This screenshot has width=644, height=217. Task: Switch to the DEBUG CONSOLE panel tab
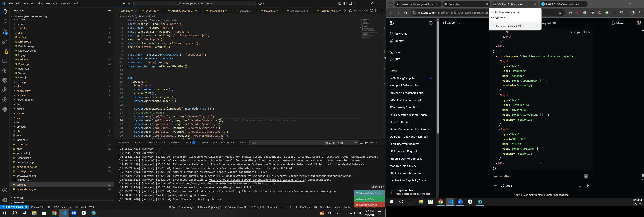point(156,143)
